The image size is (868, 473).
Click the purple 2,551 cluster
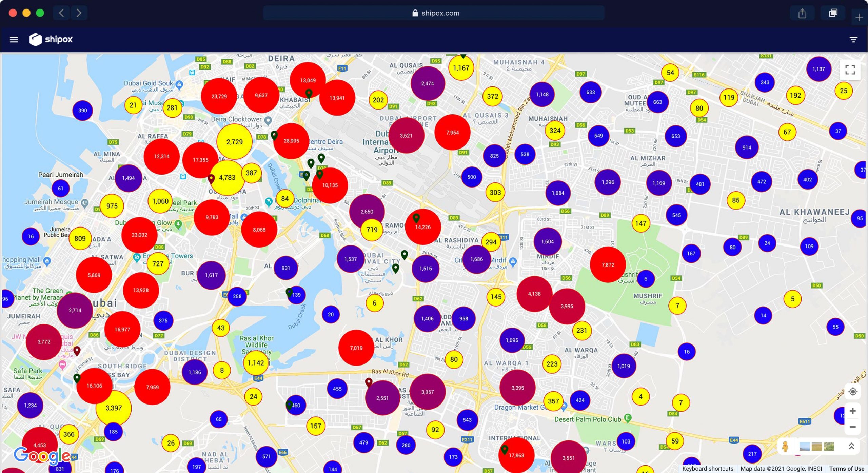coord(382,398)
